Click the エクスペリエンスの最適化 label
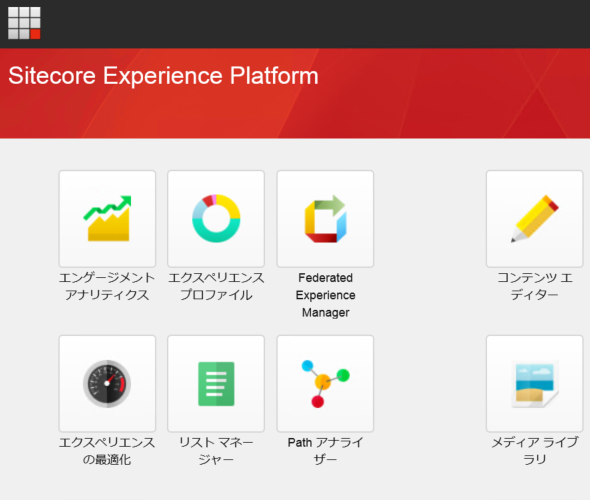 coord(107,451)
